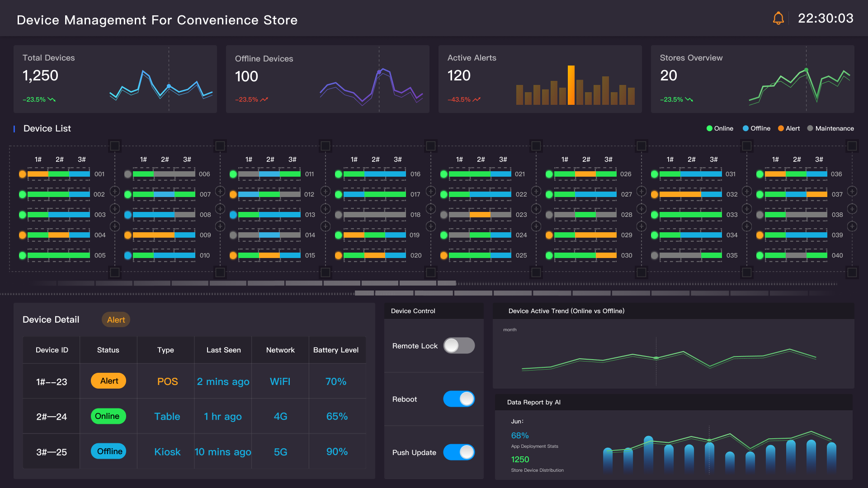This screenshot has width=868, height=488.
Task: Click the notification bell icon
Action: tap(778, 18)
